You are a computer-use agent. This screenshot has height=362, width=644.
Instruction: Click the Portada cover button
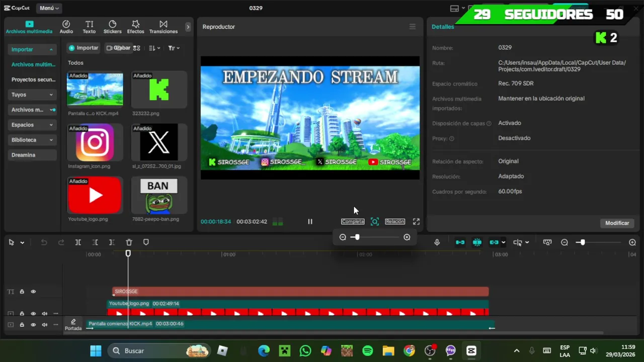coord(73,324)
